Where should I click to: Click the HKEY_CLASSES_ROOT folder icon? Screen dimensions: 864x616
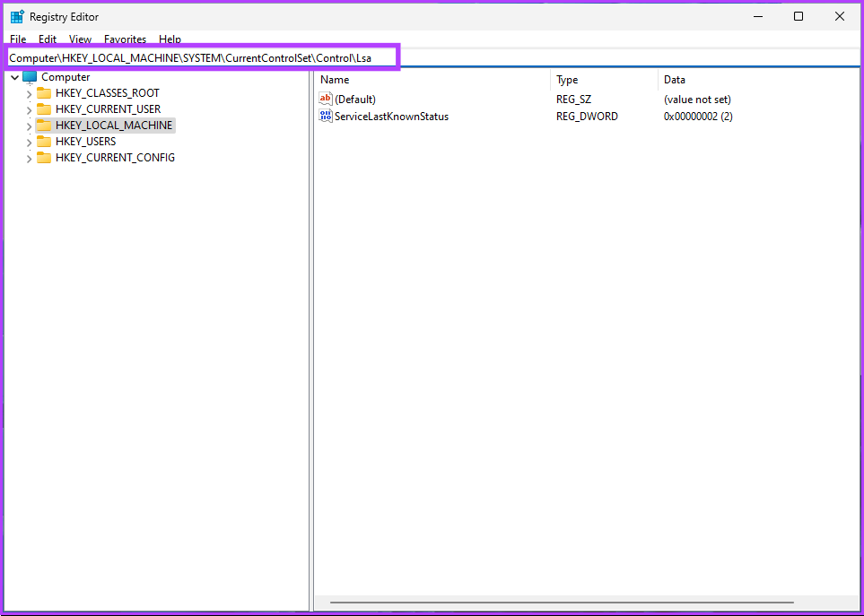[x=44, y=93]
